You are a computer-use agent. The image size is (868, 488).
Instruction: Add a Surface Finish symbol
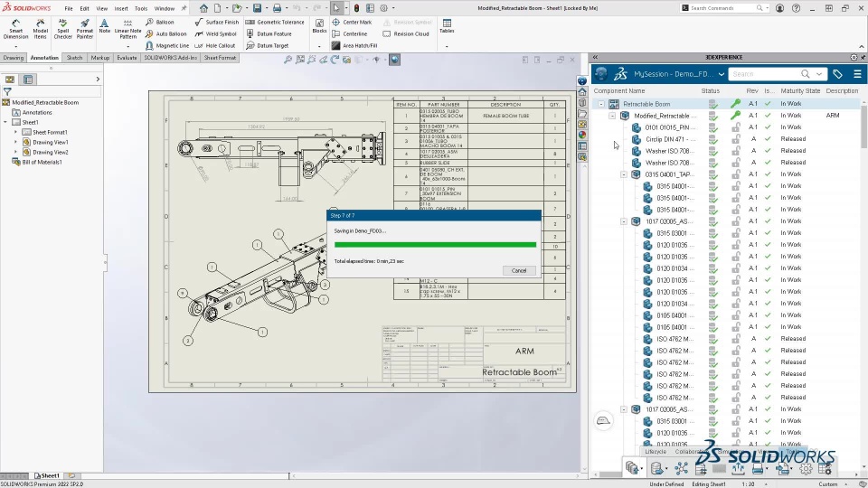click(216, 22)
